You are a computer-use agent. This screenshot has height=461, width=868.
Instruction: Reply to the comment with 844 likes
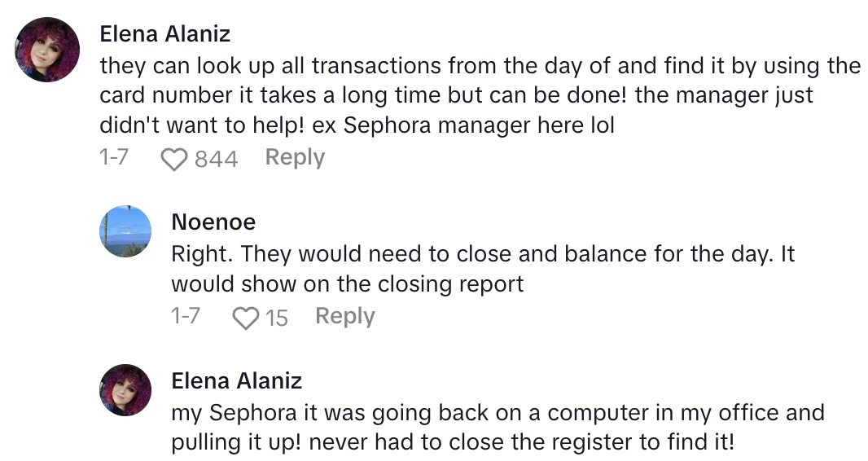pos(295,157)
